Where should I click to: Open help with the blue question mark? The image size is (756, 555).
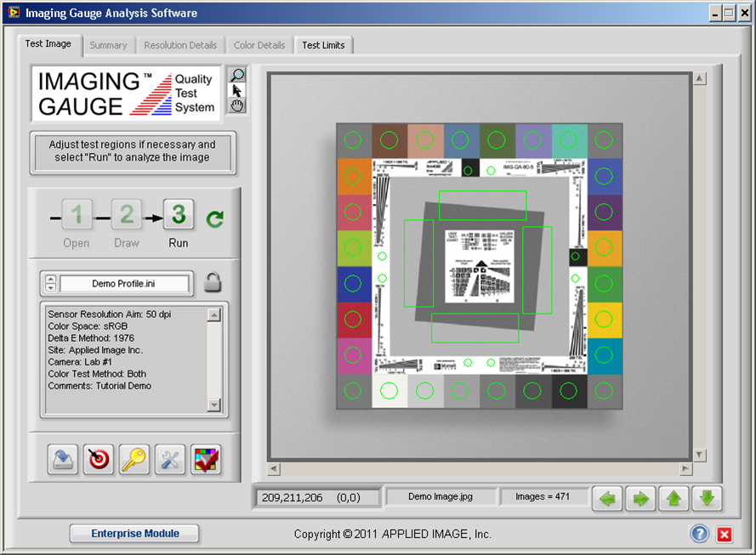click(700, 534)
